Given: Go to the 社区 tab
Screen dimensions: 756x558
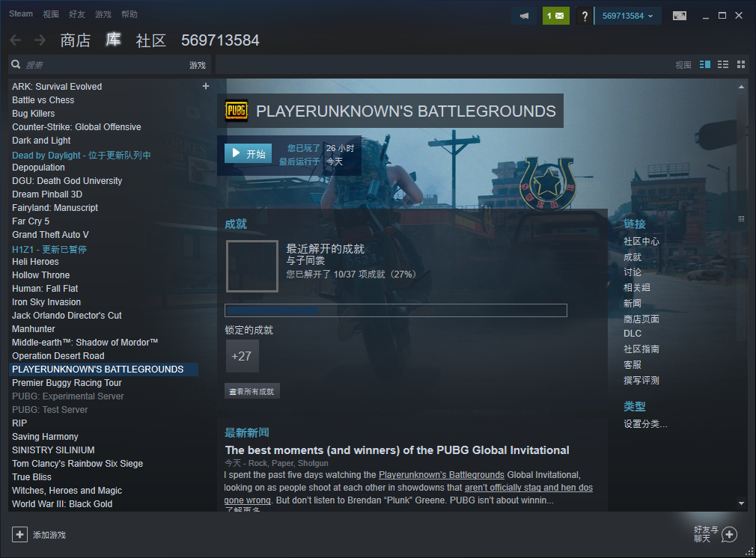Looking at the screenshot, I should click(151, 40).
